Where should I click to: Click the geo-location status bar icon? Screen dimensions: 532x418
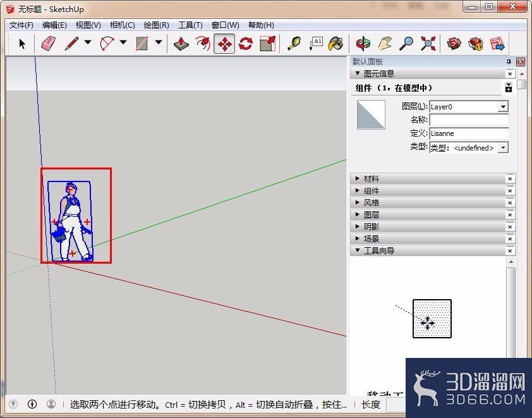pyautogui.click(x=13, y=404)
